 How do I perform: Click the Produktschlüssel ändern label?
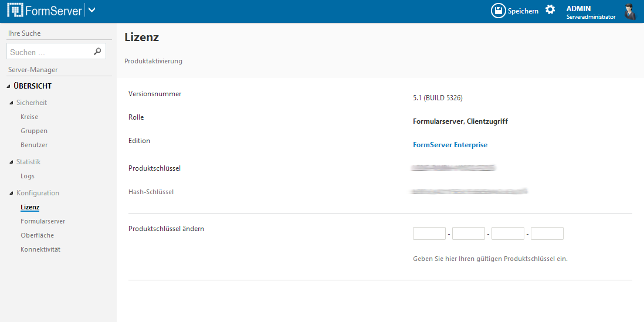(167, 229)
